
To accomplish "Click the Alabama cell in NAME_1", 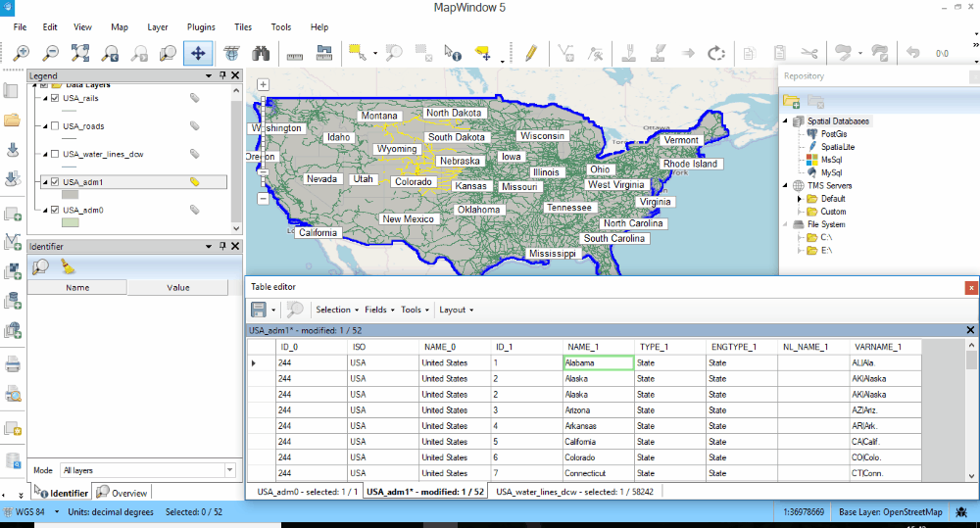I will point(598,362).
